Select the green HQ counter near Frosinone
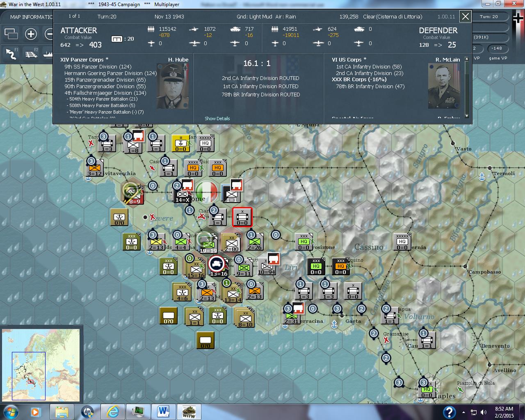 click(304, 242)
